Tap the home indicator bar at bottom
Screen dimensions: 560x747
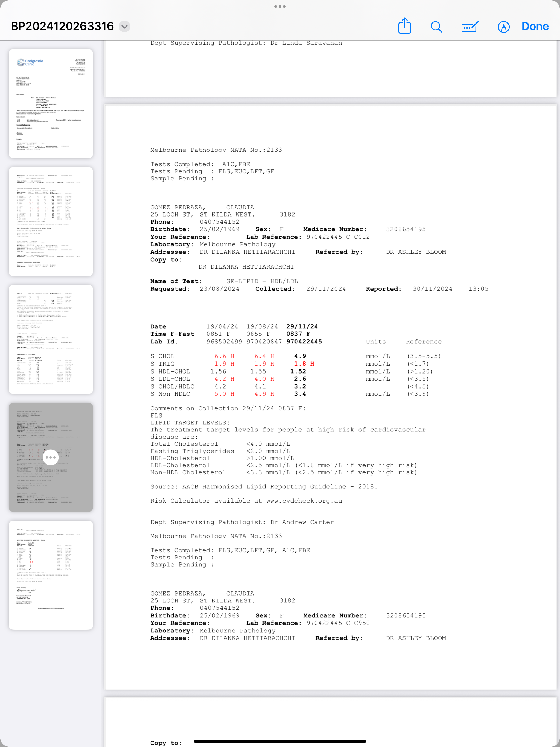click(280, 742)
